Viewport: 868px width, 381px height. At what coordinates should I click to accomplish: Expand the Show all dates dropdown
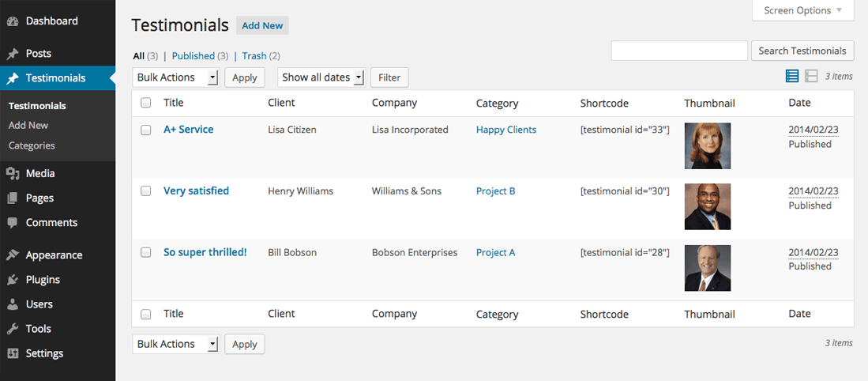click(x=321, y=77)
